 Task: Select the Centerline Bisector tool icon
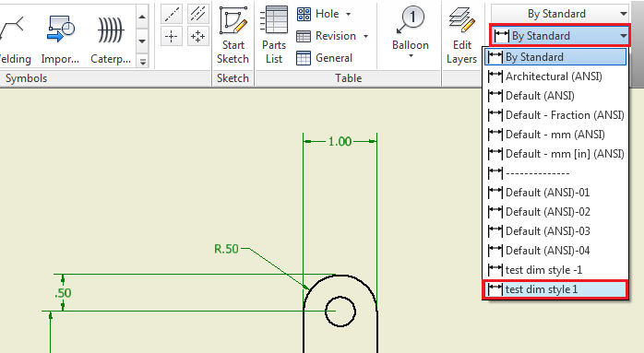coord(198,15)
